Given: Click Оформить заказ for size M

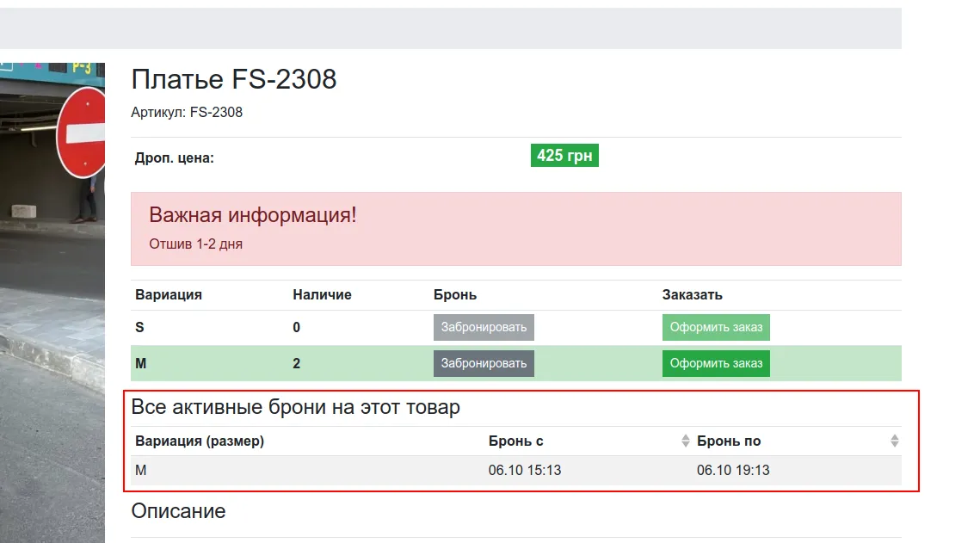Looking at the screenshot, I should point(716,364).
